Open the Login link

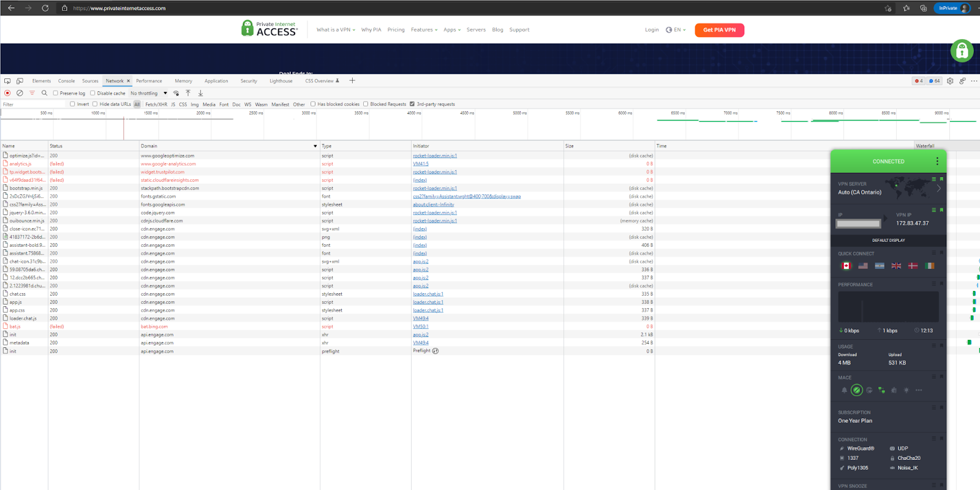pyautogui.click(x=652, y=29)
